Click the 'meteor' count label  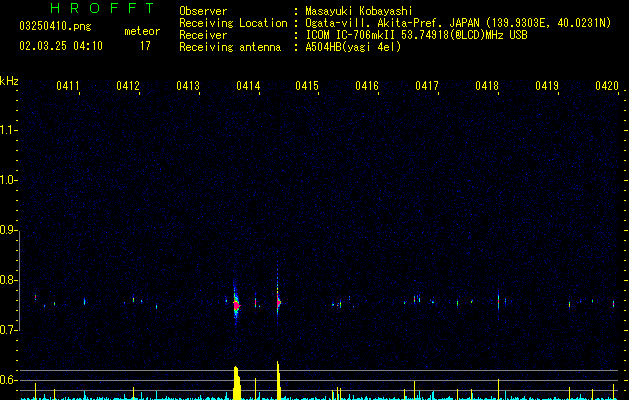coord(142,31)
